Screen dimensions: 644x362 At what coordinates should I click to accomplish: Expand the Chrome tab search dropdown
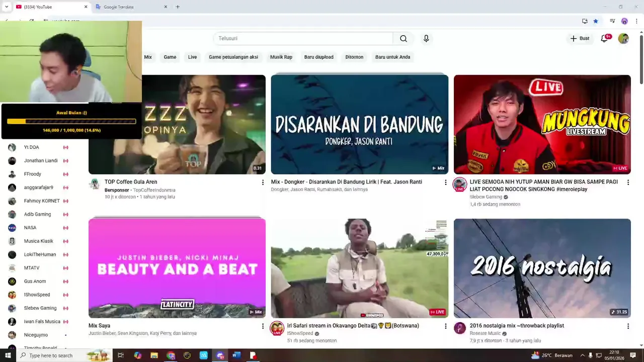click(x=7, y=7)
